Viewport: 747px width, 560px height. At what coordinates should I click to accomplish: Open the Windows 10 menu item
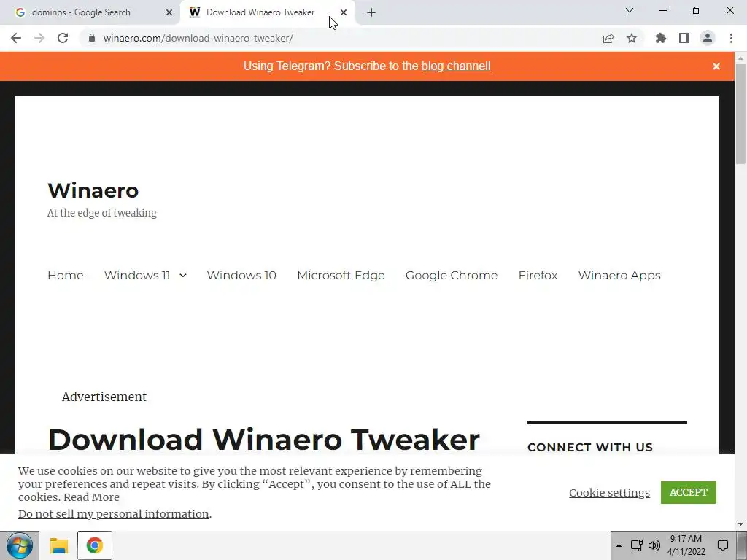(x=241, y=275)
